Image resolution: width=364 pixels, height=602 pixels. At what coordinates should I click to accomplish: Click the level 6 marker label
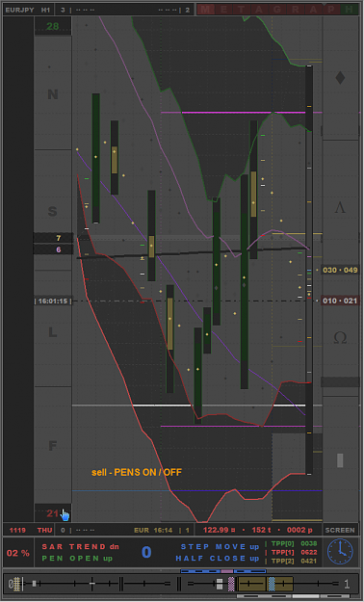click(x=59, y=249)
